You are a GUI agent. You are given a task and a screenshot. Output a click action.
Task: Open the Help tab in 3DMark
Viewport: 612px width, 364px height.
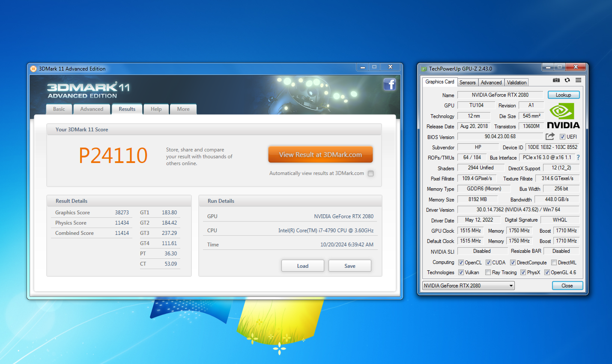[x=156, y=109]
